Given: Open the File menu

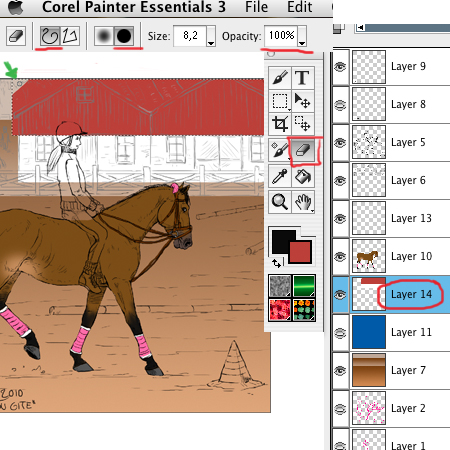Looking at the screenshot, I should click(256, 7).
